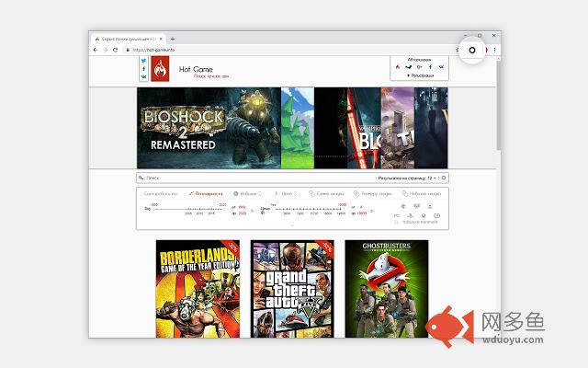
Task: Reload the hot-game.info page
Action: [x=116, y=50]
